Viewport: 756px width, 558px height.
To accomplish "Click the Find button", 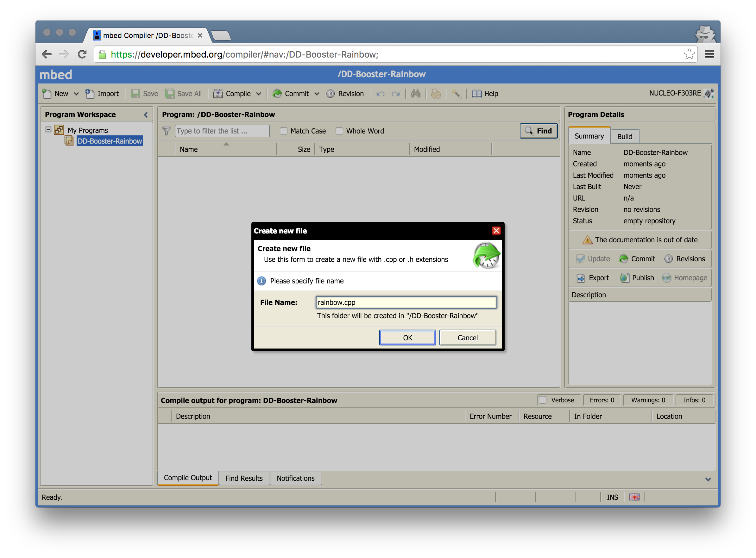I will coord(539,131).
